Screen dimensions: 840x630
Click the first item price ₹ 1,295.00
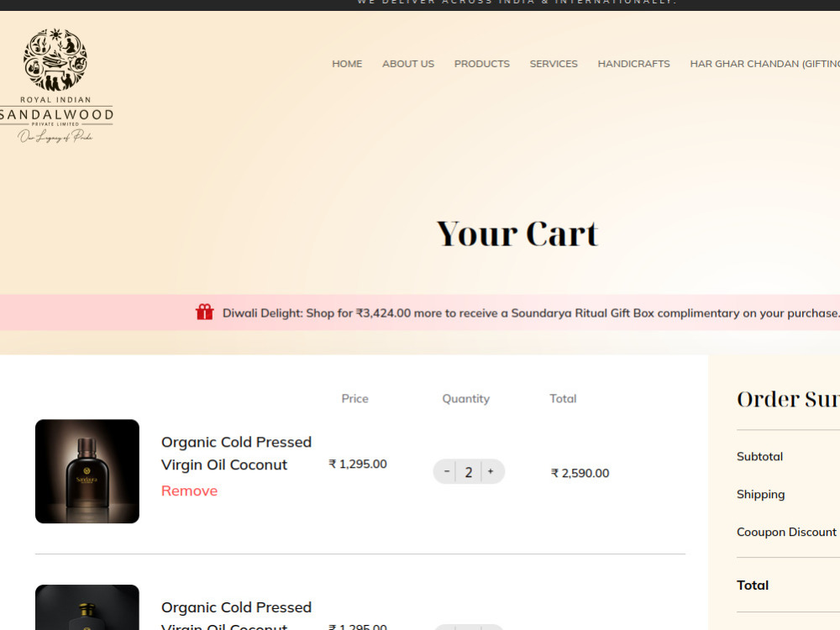coord(358,464)
